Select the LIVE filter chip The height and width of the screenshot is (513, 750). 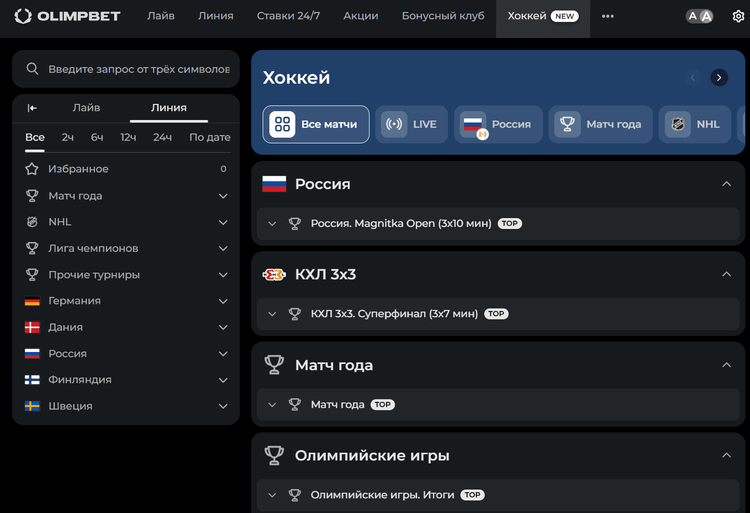pyautogui.click(x=411, y=125)
